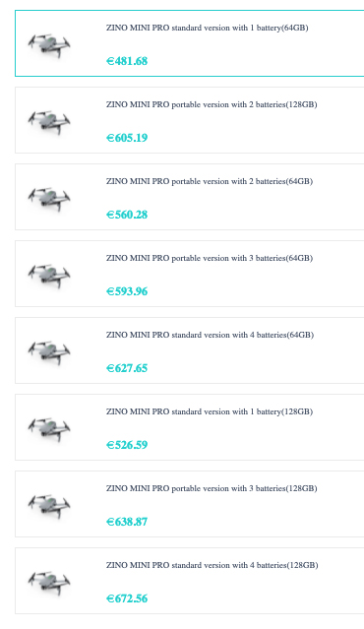Click drone thumbnail in the €672.56 row
The image size is (364, 629).
tap(49, 583)
